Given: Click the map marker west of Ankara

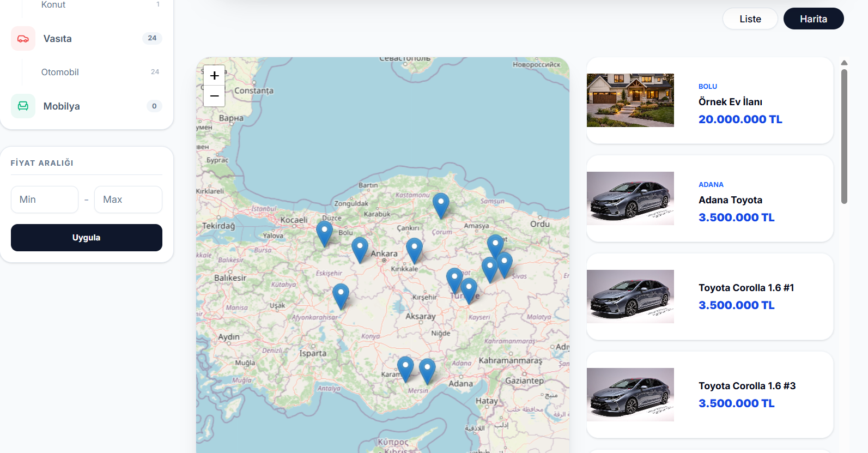Looking at the screenshot, I should pos(360,249).
